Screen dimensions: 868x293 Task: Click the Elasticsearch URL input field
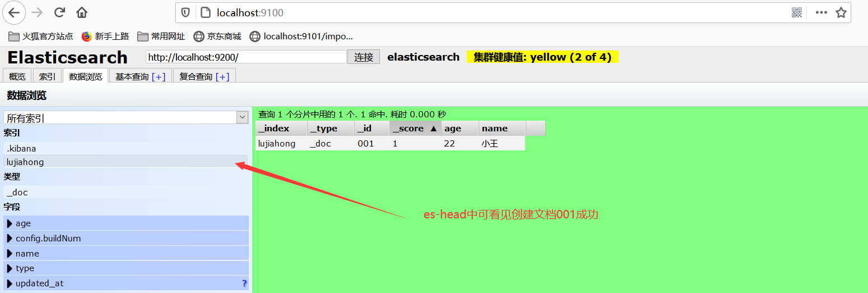pyautogui.click(x=246, y=57)
